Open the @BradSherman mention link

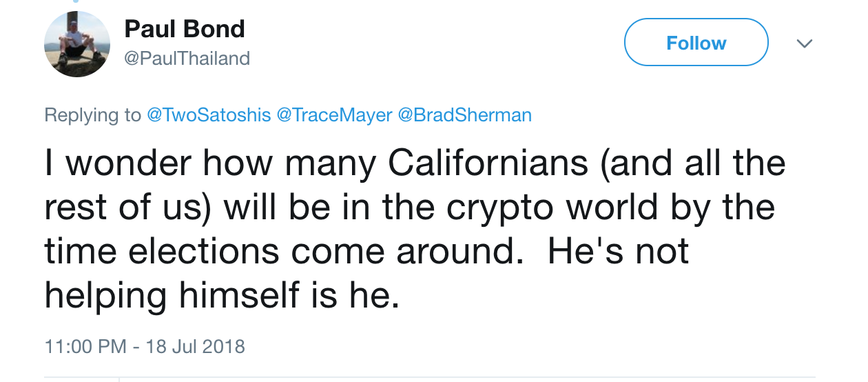465,114
